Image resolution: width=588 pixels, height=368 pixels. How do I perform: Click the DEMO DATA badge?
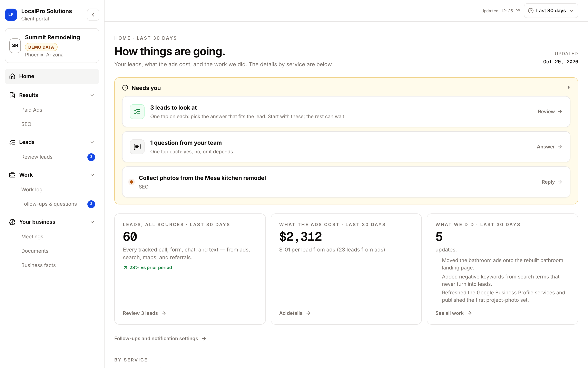41,47
